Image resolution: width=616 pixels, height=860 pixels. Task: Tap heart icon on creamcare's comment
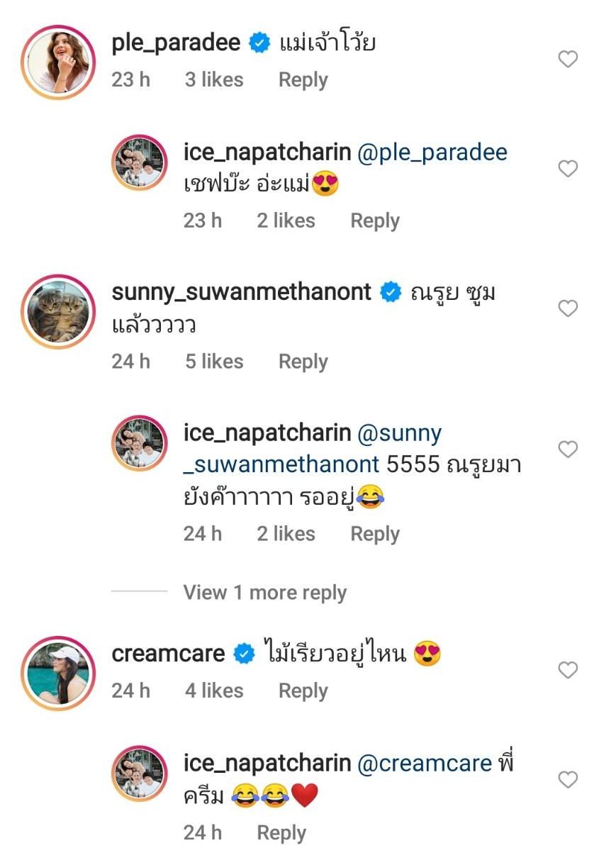pos(568,670)
